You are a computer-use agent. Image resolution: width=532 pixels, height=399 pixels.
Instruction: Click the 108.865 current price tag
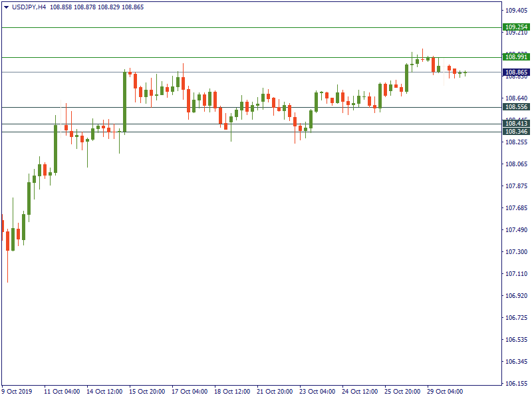click(516, 72)
